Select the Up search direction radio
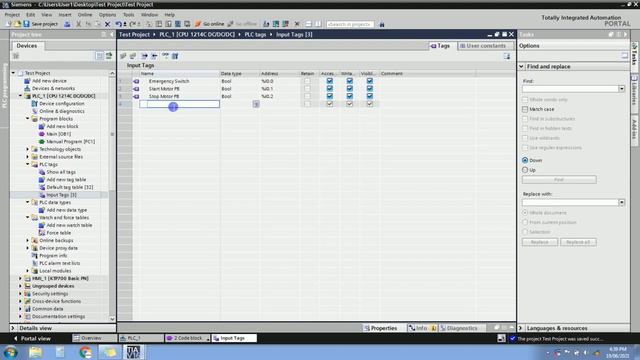The height and width of the screenshot is (360, 640). click(x=525, y=170)
